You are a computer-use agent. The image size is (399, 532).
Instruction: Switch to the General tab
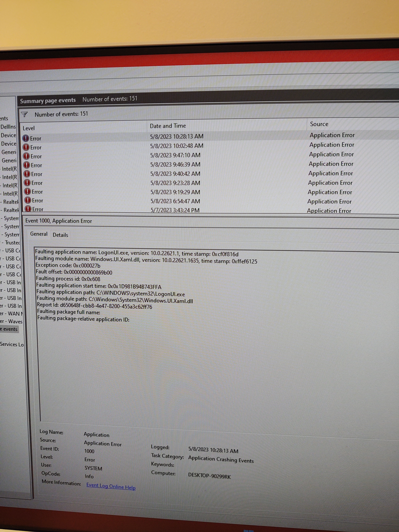point(39,234)
